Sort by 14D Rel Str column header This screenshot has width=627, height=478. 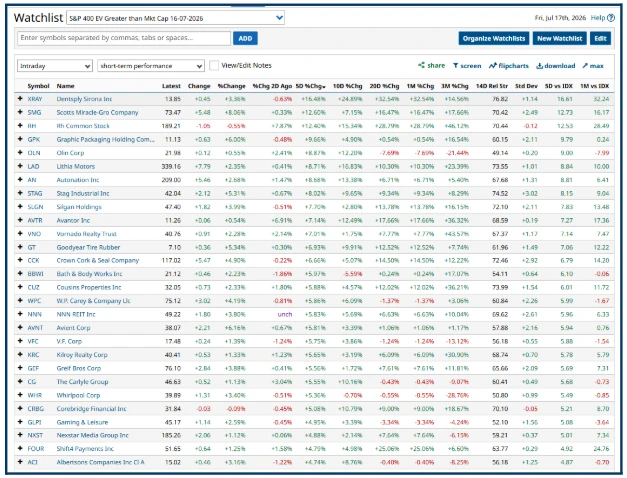pos(492,86)
